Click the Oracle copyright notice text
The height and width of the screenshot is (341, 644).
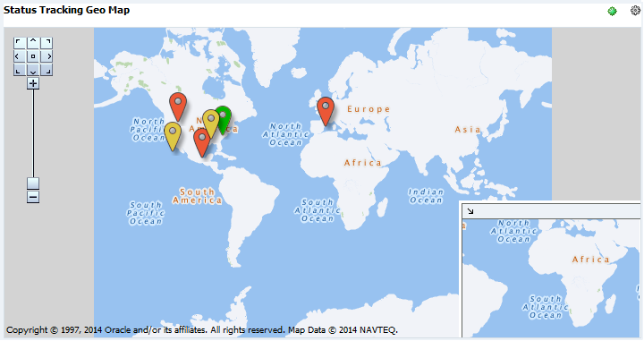tap(201, 330)
